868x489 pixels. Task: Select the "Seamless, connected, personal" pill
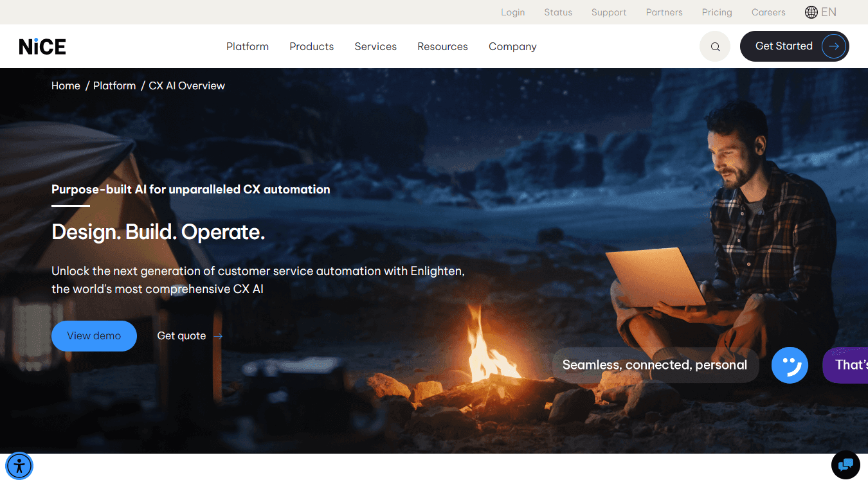click(x=655, y=365)
